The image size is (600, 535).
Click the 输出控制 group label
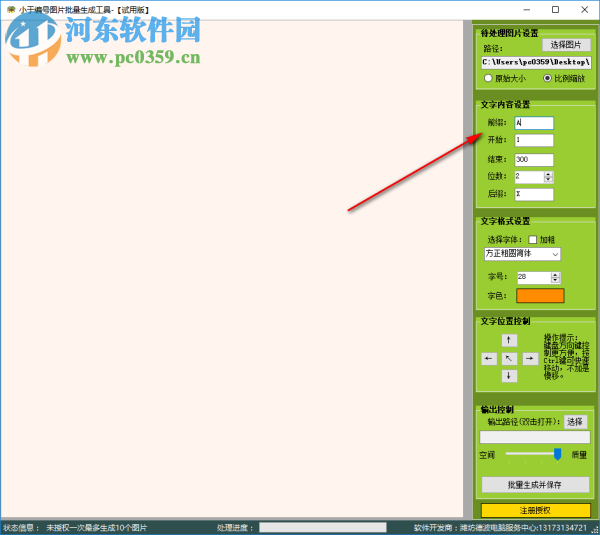pyautogui.click(x=497, y=409)
